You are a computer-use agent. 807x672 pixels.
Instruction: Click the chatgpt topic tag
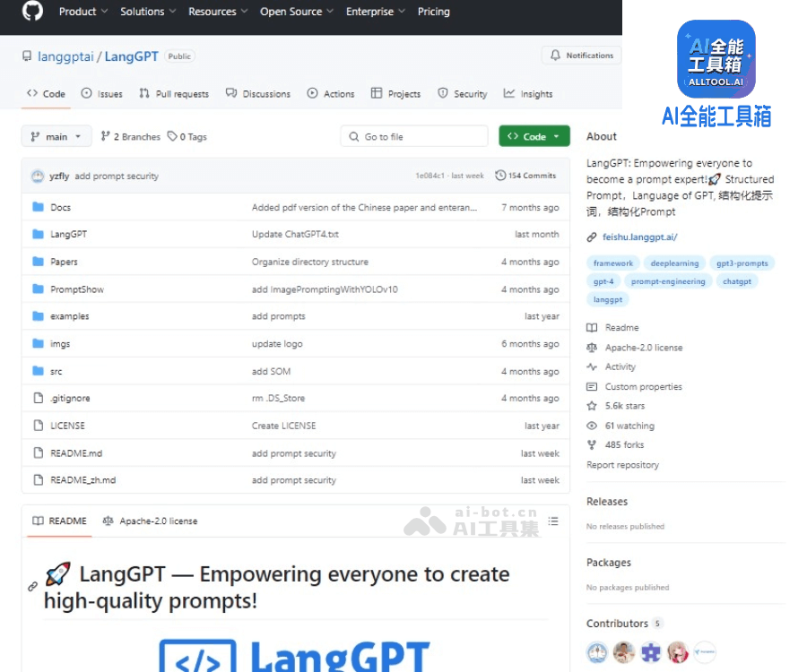tap(737, 281)
